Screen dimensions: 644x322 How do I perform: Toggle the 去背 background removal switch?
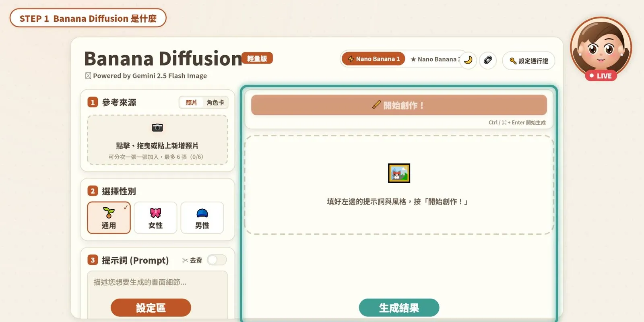click(217, 260)
